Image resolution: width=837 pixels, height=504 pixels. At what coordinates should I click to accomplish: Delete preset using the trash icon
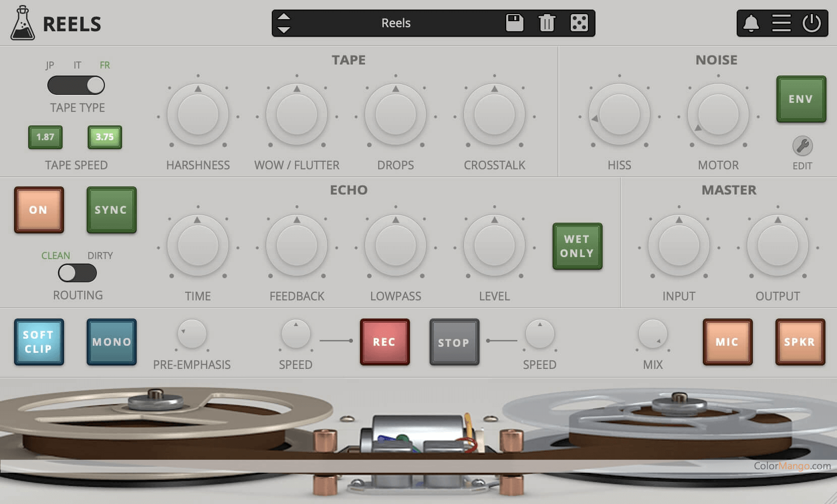point(547,23)
